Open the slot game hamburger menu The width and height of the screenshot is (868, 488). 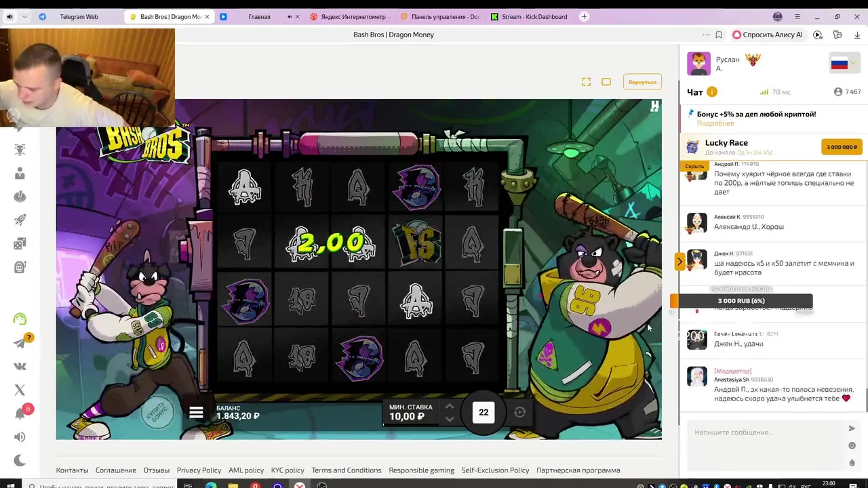[196, 412]
